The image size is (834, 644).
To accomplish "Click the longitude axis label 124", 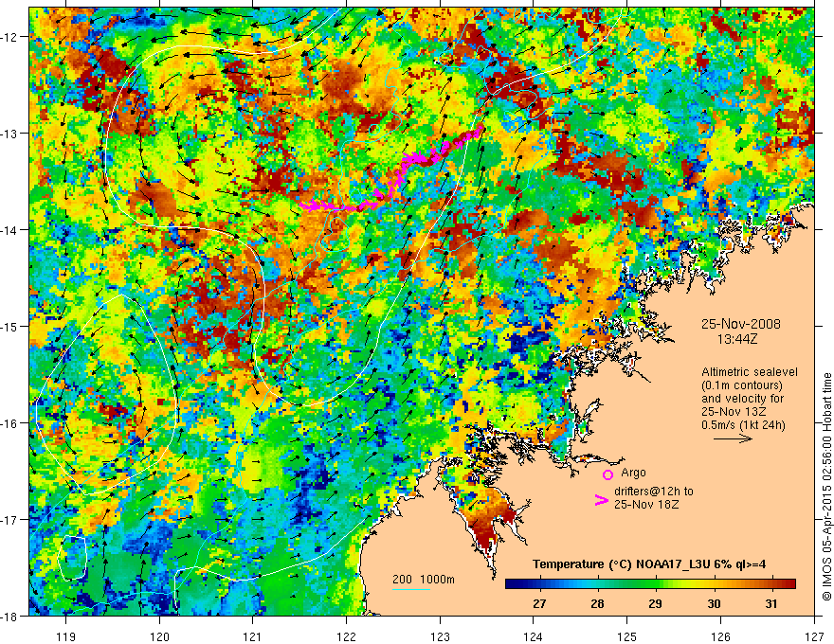I will 533,636.
